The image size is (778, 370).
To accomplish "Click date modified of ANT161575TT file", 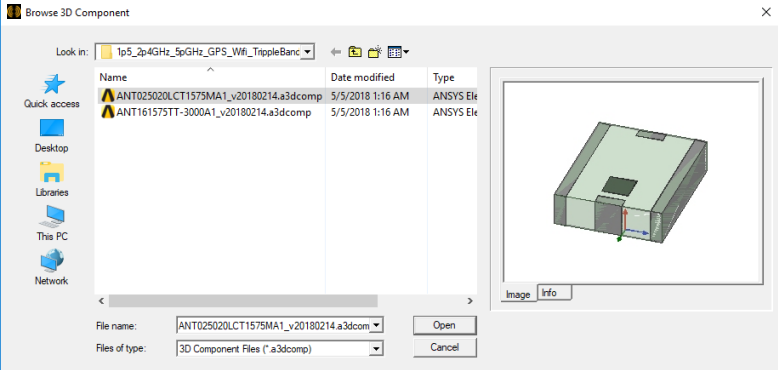I will point(370,113).
